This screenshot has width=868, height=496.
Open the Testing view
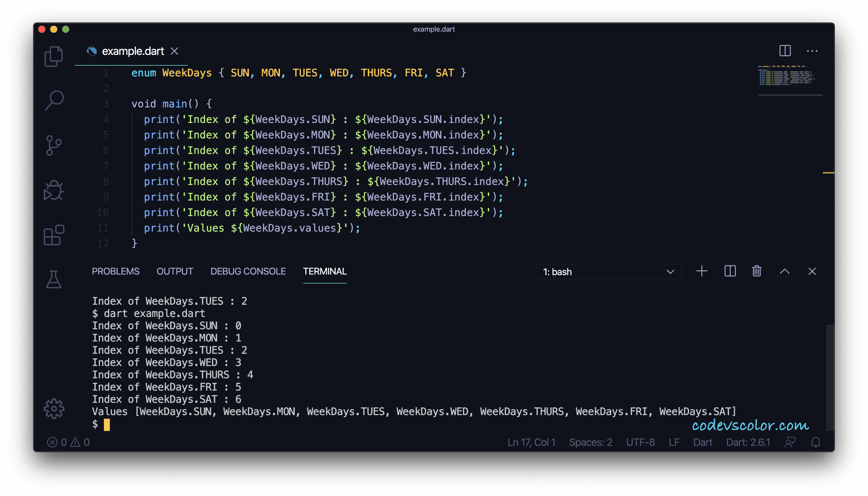(x=53, y=280)
